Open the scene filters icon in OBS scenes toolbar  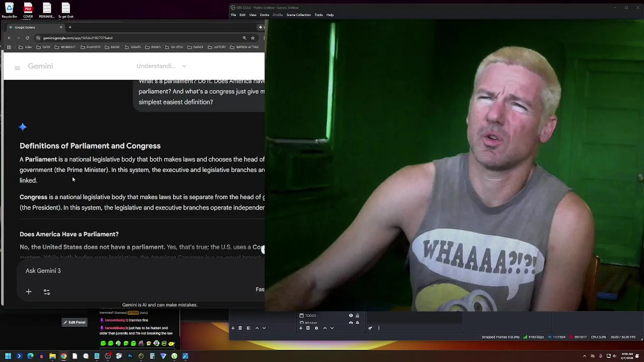(249, 328)
